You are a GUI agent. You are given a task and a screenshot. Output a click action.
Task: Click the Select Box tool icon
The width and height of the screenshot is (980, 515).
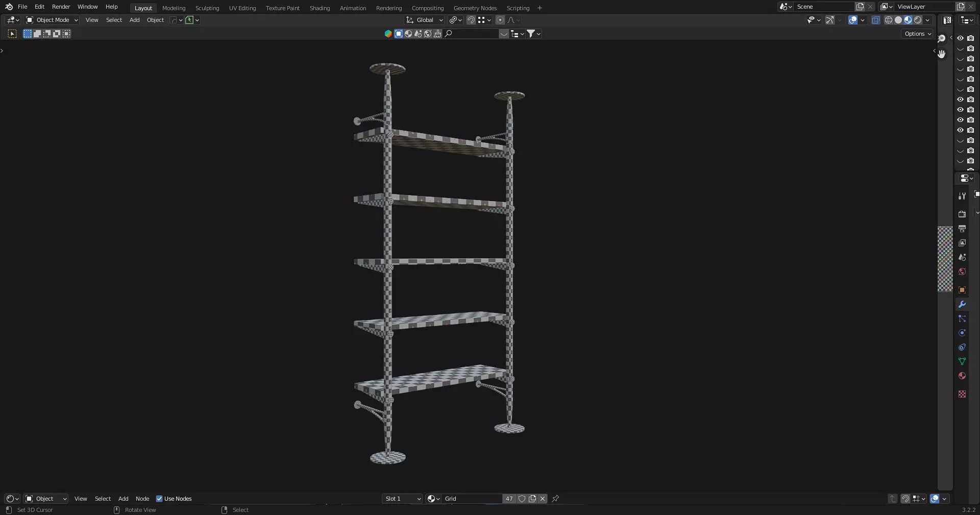12,34
